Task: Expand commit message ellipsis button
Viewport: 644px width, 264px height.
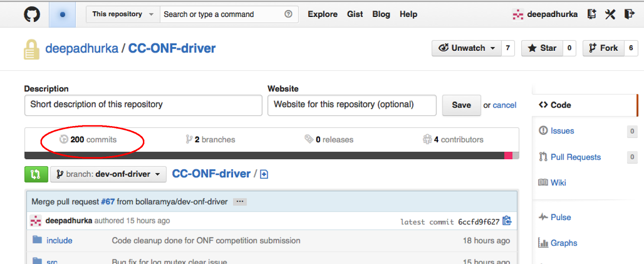Action: point(240,202)
